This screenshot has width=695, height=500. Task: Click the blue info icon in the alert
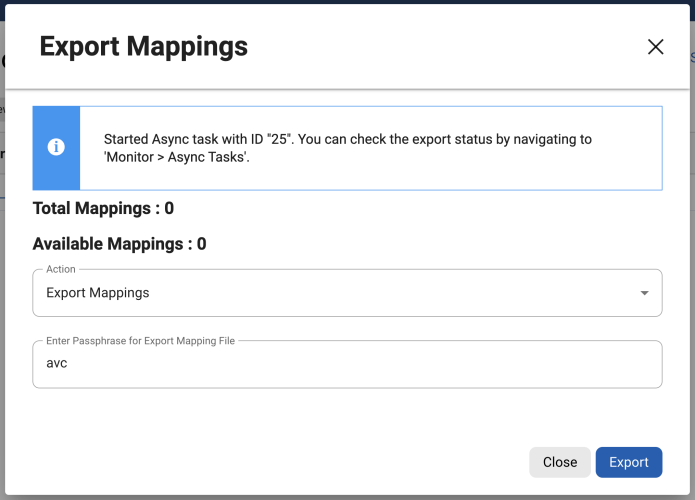pyautogui.click(x=56, y=147)
